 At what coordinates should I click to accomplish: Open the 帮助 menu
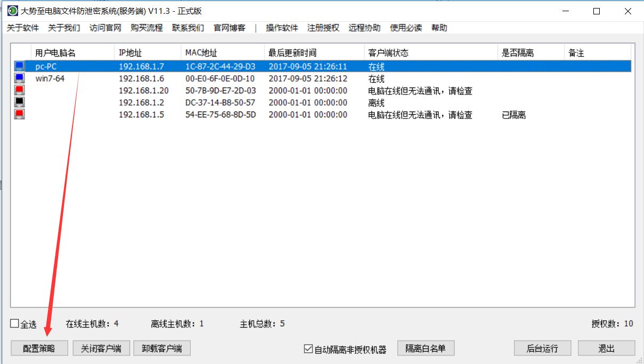439,28
